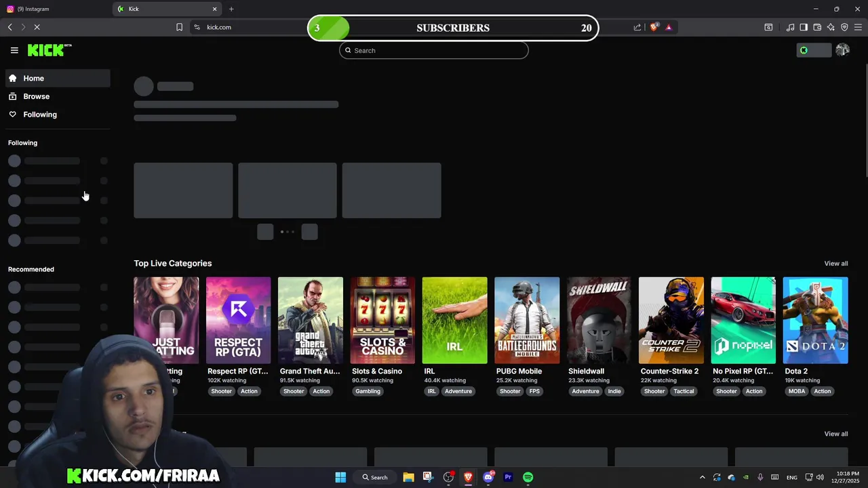Go back in browser history
868x488 pixels.
click(10, 27)
